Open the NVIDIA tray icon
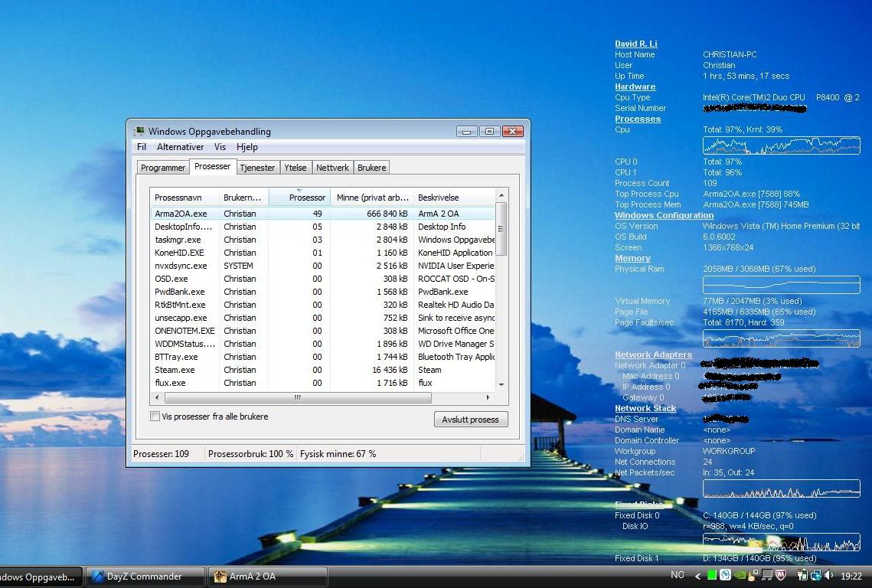Screen dimensions: 872x588 coord(740,575)
